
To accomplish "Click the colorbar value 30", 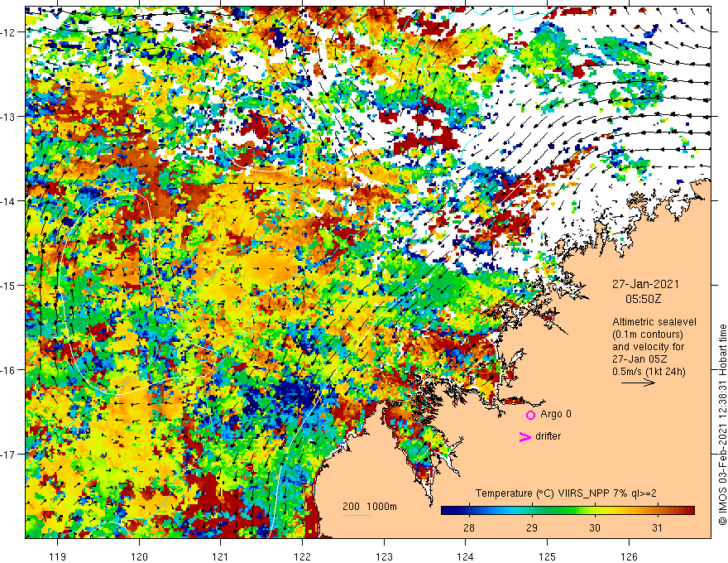I will coord(594,527).
